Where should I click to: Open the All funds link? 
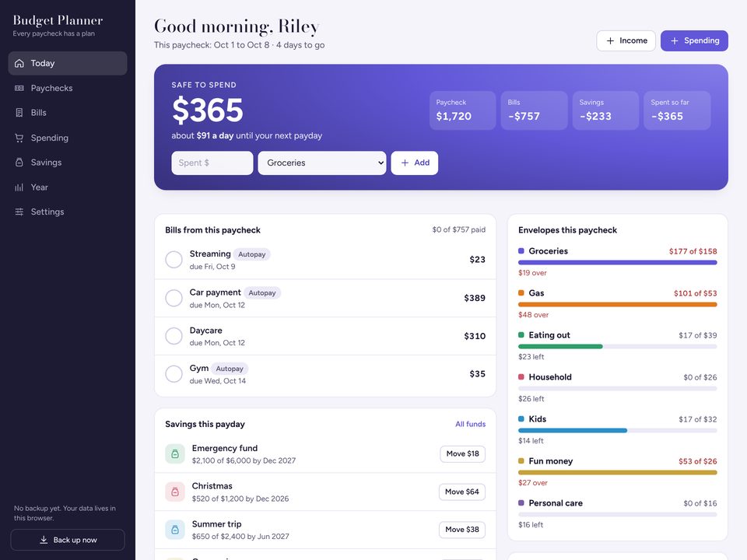(x=470, y=424)
